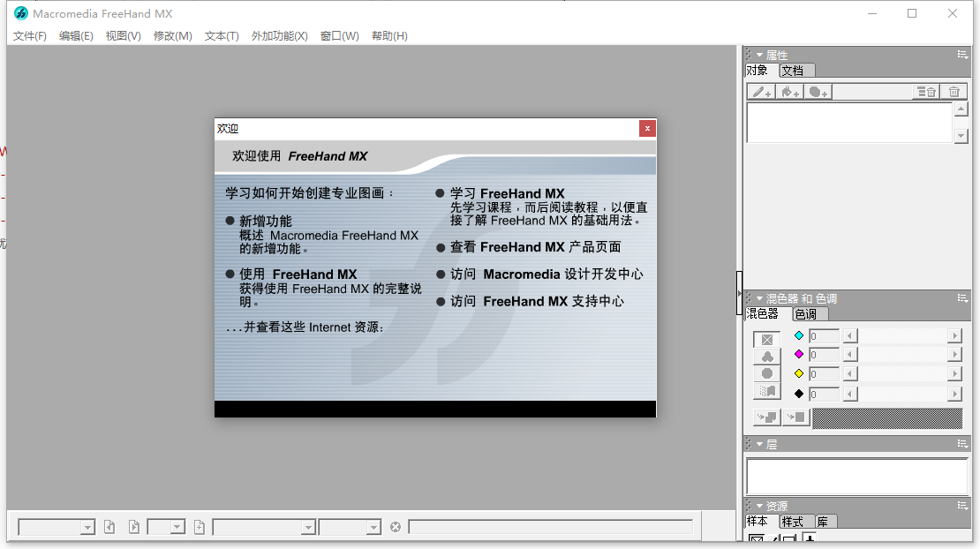
Task: Click the magenta slider left arrow
Action: click(849, 355)
